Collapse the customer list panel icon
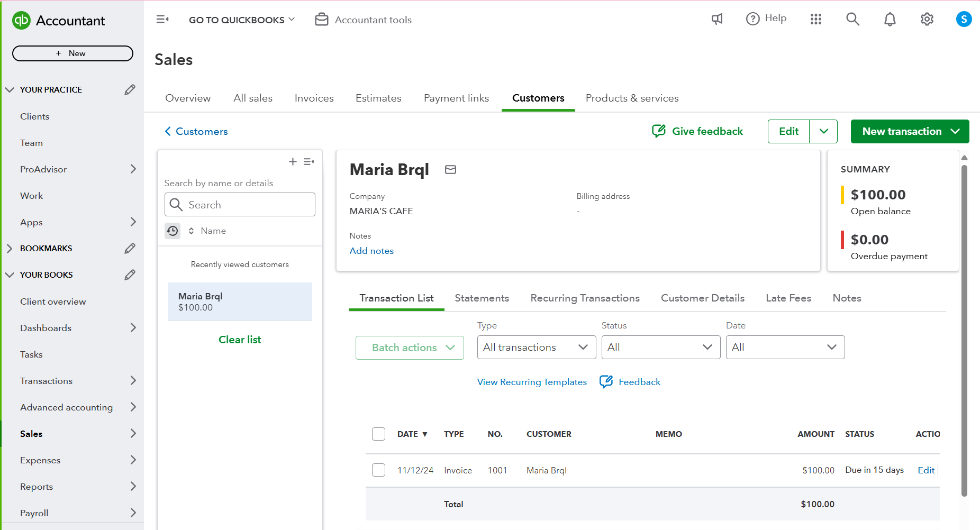Image resolution: width=980 pixels, height=530 pixels. point(309,161)
